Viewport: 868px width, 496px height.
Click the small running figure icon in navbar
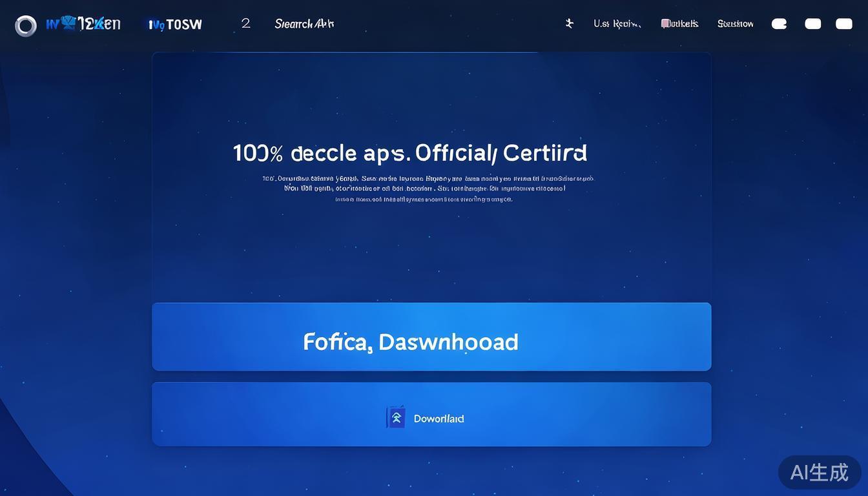point(569,24)
